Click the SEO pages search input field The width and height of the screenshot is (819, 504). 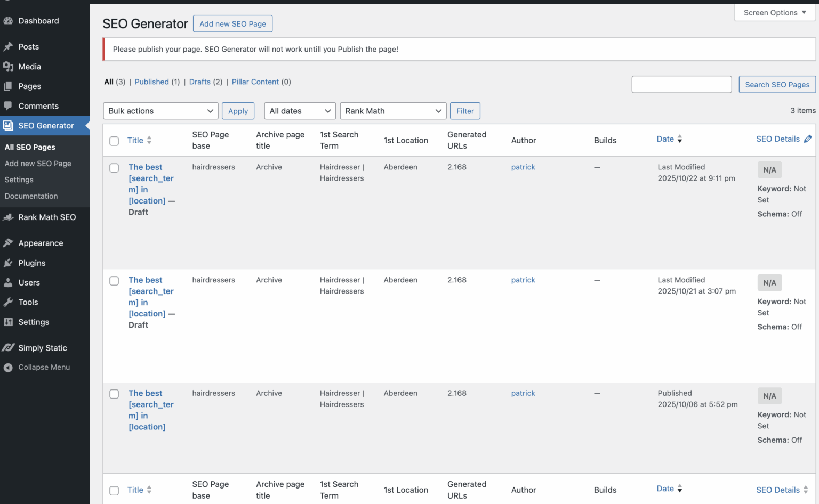(x=682, y=84)
